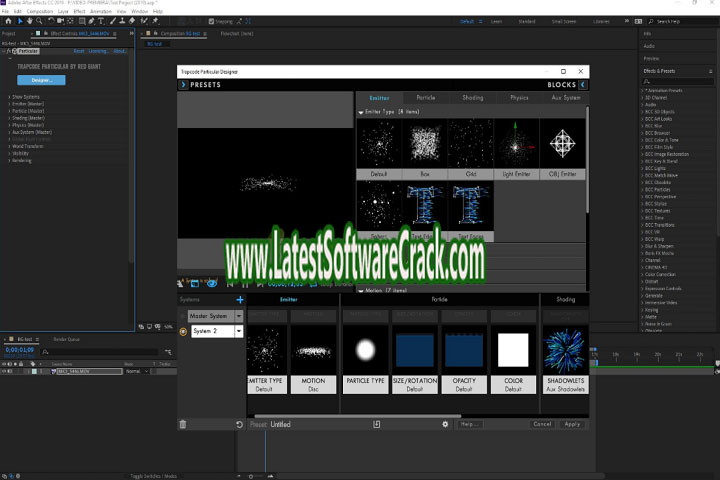Click the horizontal scrollbar under effects chain

click(358, 416)
